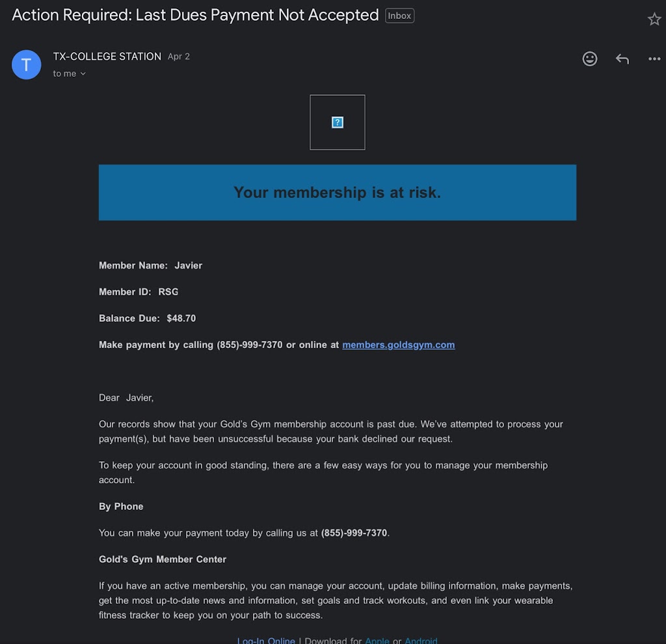Click the broken image placeholder icon
The width and height of the screenshot is (666, 644).
point(338,122)
